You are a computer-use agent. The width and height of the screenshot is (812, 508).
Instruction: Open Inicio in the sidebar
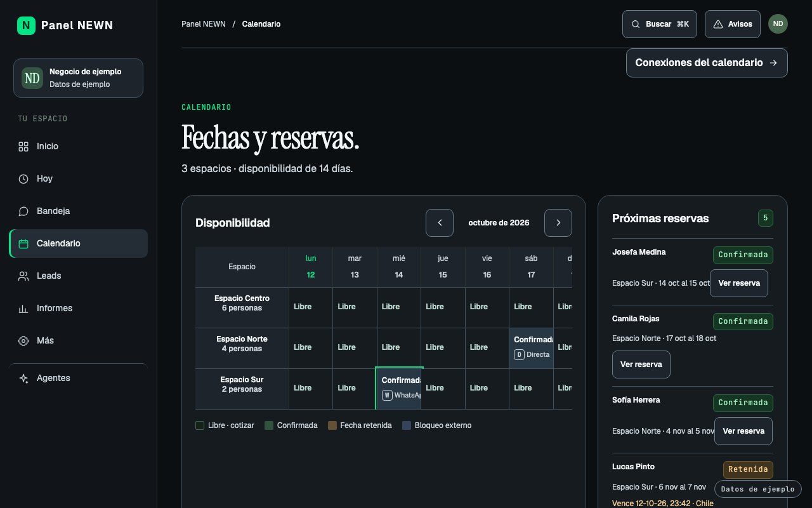pos(79,147)
